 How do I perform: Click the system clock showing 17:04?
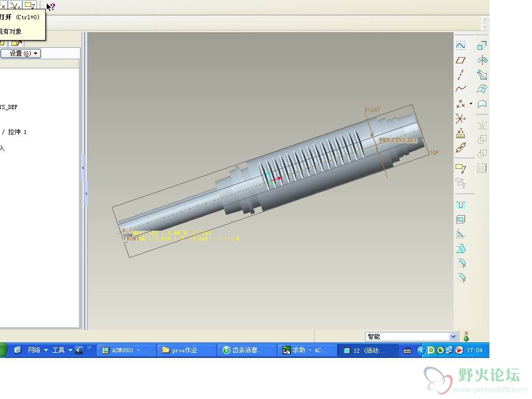pyautogui.click(x=474, y=350)
